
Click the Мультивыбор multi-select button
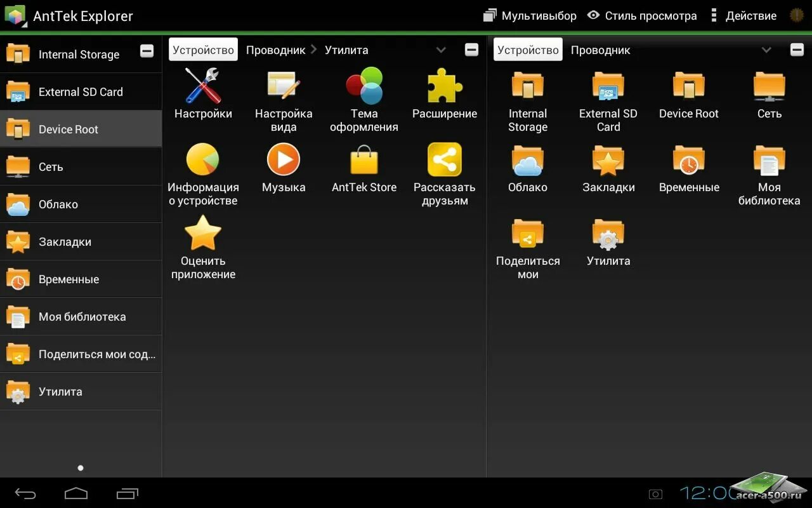click(530, 16)
